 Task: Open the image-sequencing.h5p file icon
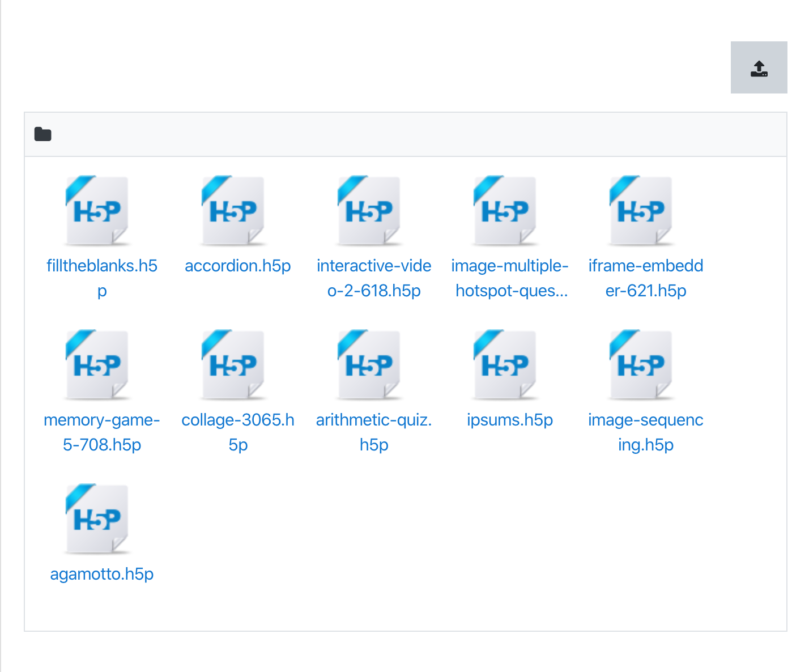point(641,364)
